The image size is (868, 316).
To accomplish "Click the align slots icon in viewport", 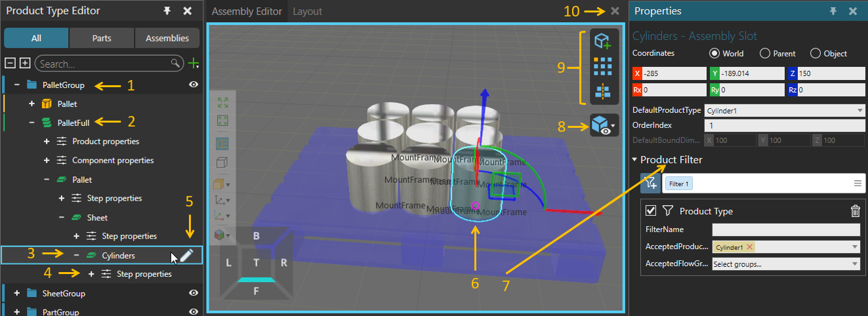I will coord(602,91).
